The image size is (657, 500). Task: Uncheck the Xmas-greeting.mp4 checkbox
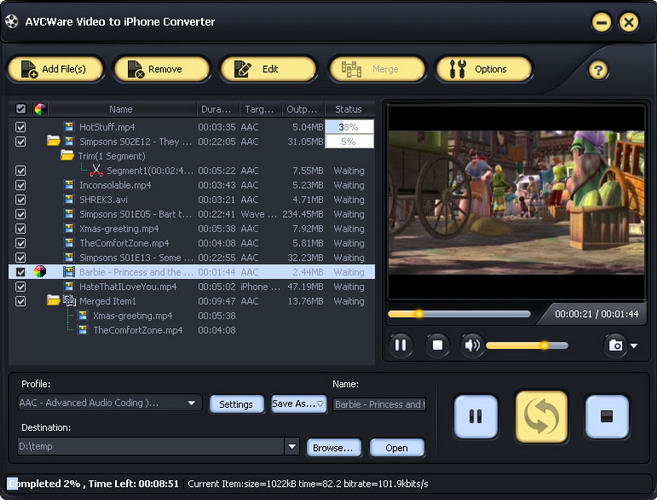pos(21,228)
